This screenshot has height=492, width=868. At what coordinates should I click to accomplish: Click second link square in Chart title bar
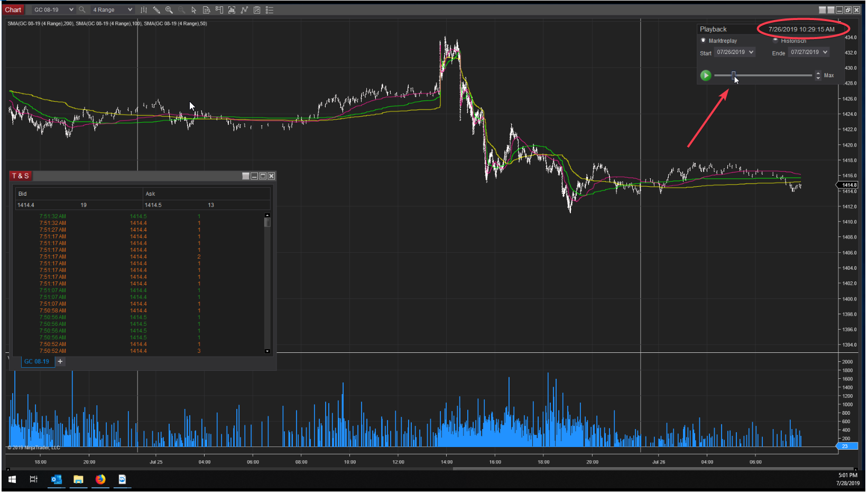831,10
